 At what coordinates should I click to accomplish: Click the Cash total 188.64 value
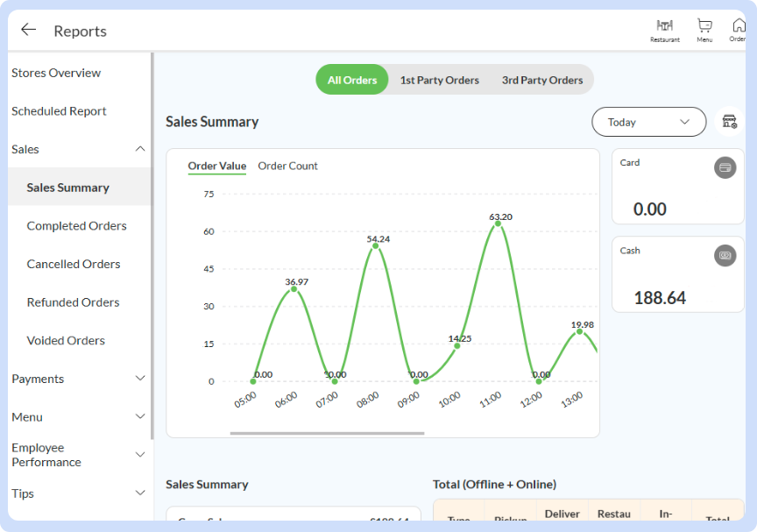coord(660,298)
